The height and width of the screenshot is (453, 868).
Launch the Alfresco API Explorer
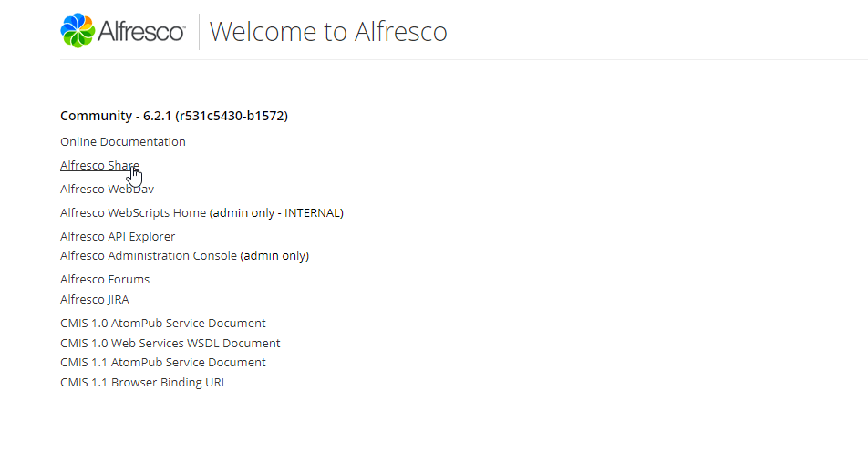(118, 236)
